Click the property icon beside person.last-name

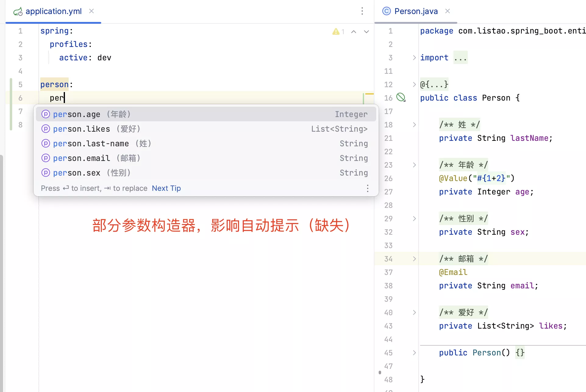click(x=45, y=143)
